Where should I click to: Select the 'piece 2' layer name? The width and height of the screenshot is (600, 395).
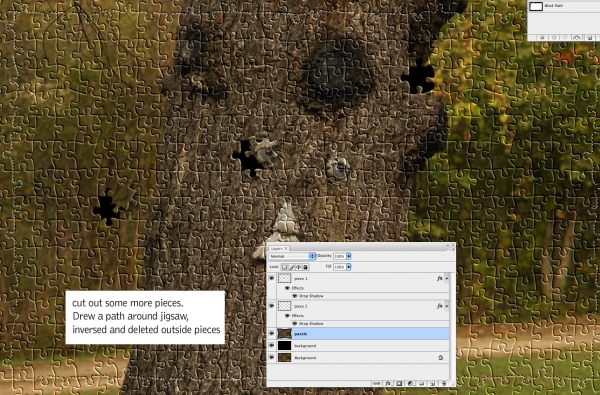301,306
